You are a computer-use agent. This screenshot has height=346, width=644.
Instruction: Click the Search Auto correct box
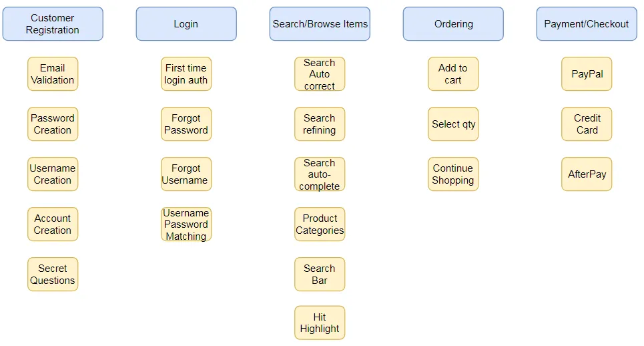320,74
